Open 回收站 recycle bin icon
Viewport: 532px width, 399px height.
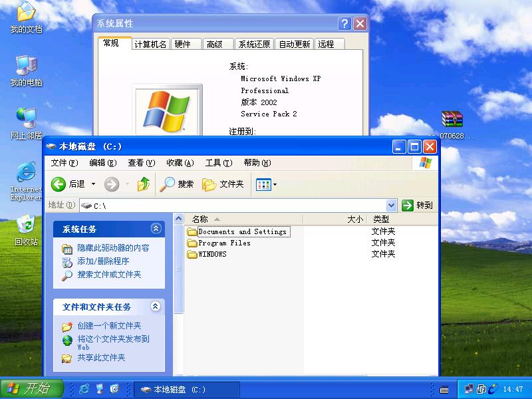[26, 230]
